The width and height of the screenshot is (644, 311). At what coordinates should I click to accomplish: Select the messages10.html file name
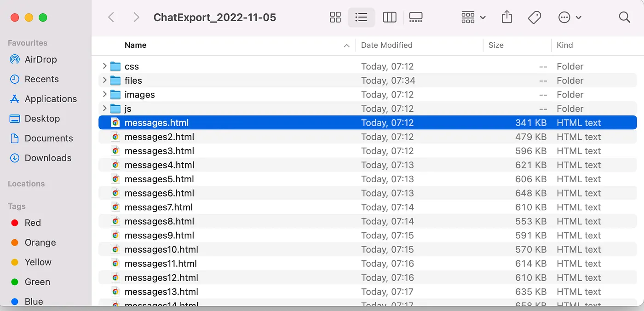[x=161, y=249]
